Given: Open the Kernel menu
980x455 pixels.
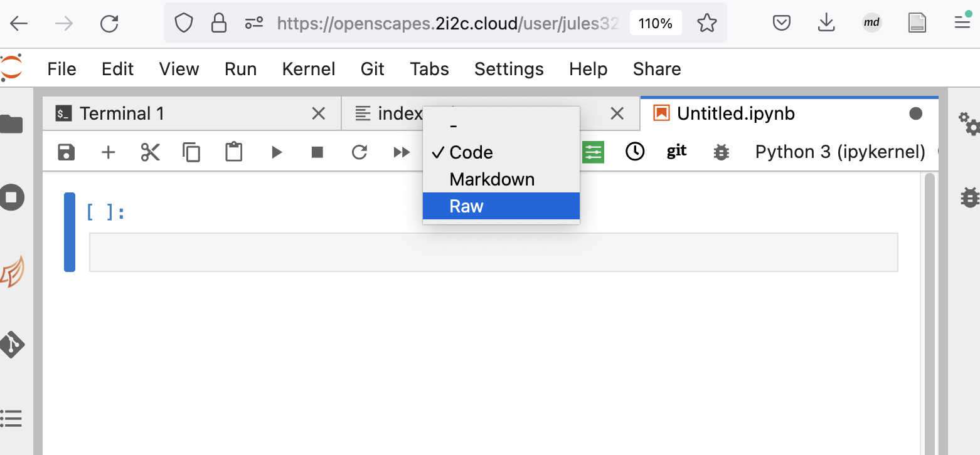Looking at the screenshot, I should pos(309,69).
